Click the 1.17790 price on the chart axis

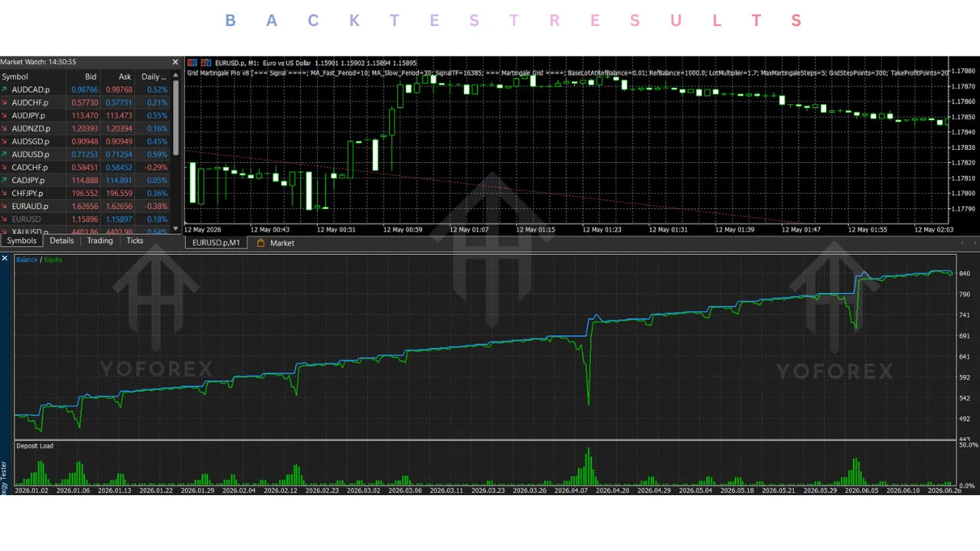click(964, 209)
